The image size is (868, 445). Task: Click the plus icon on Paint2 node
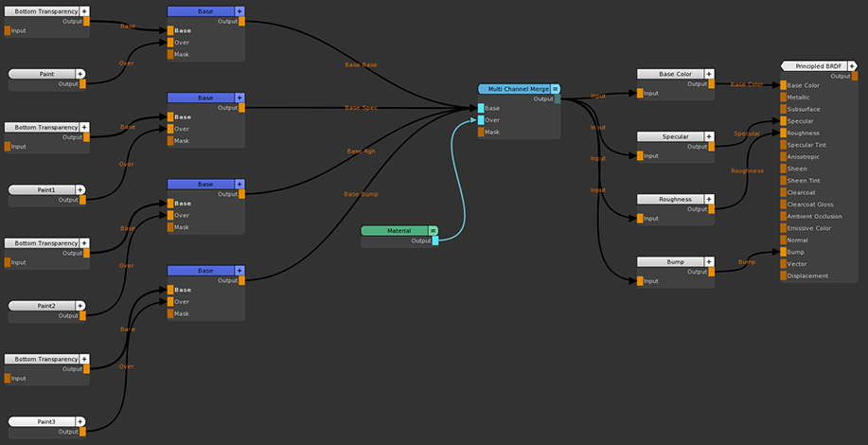point(80,306)
